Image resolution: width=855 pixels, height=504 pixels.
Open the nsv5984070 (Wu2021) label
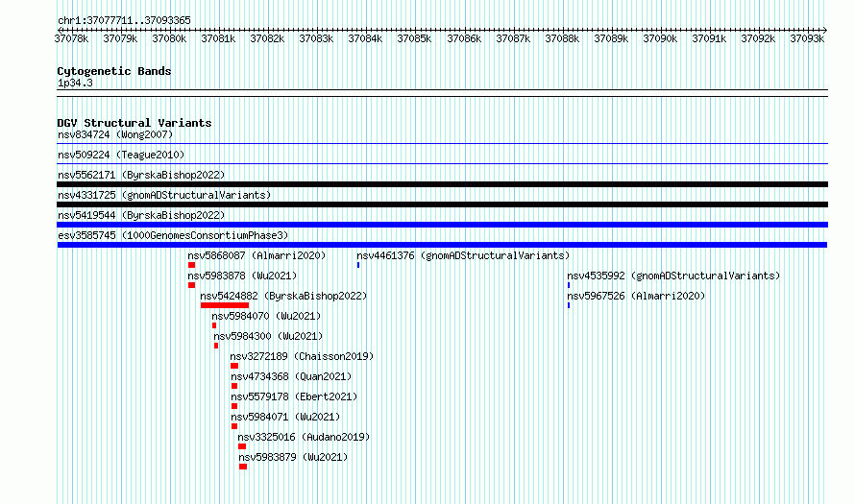click(x=266, y=316)
